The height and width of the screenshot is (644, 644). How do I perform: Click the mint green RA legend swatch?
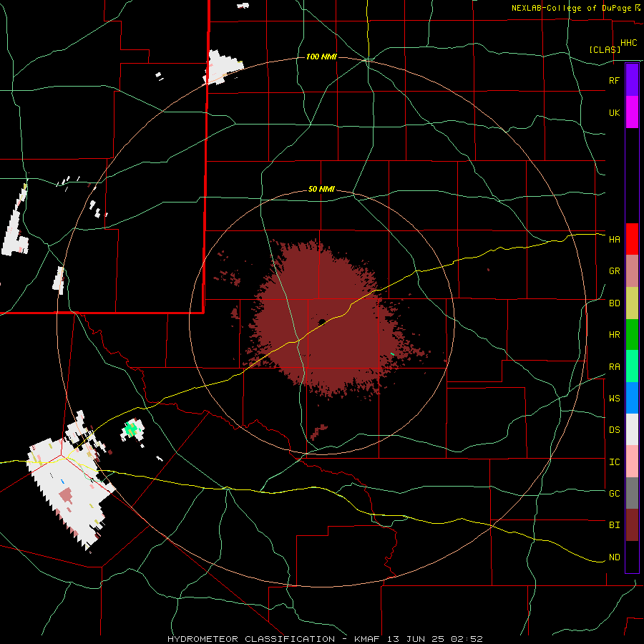632,366
